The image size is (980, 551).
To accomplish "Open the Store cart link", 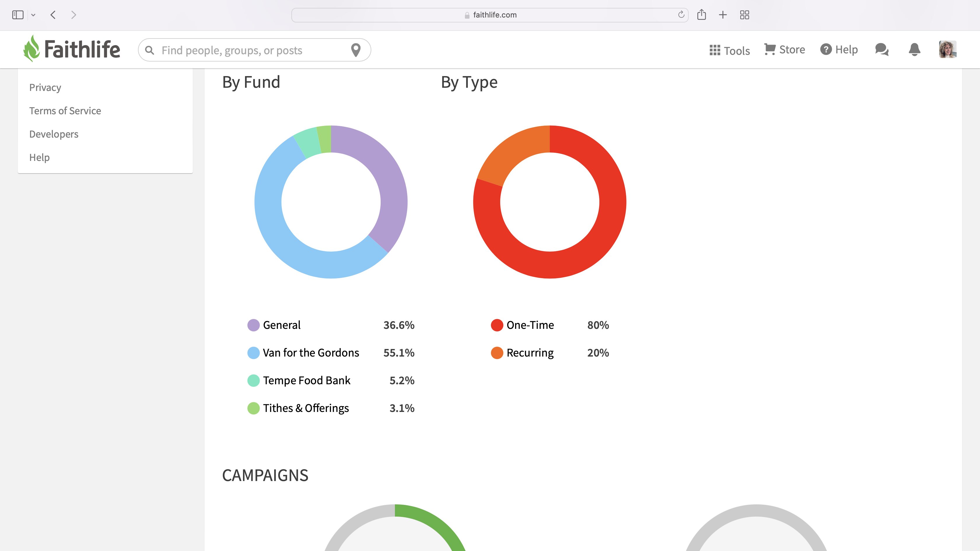I will coord(785,50).
